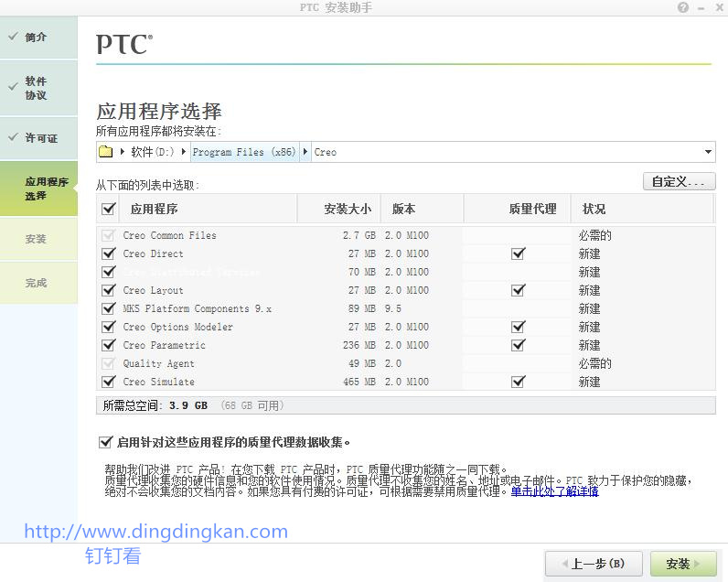Select the Creo path segment
Viewport: 728px width, 582px height.
326,152
